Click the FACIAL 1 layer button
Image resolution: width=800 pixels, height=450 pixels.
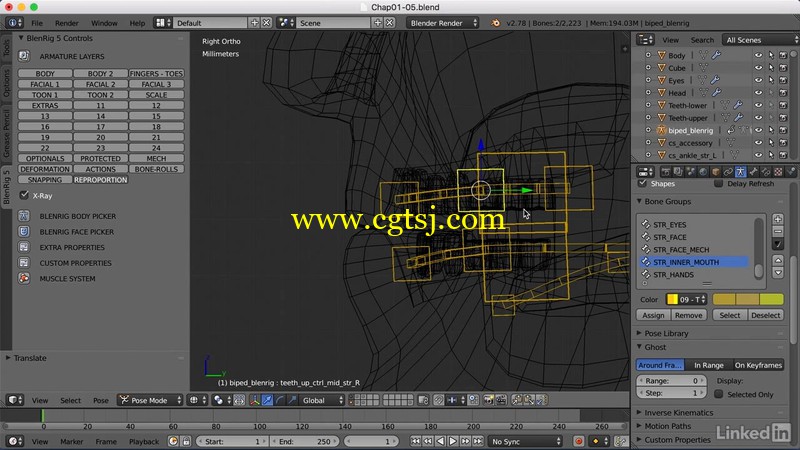click(x=45, y=84)
